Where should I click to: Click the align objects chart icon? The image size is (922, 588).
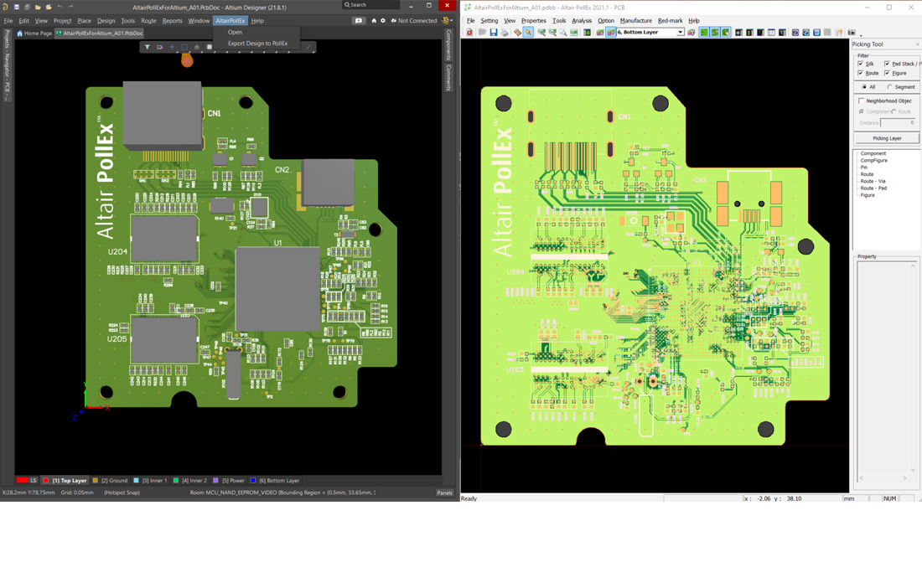tap(196, 47)
